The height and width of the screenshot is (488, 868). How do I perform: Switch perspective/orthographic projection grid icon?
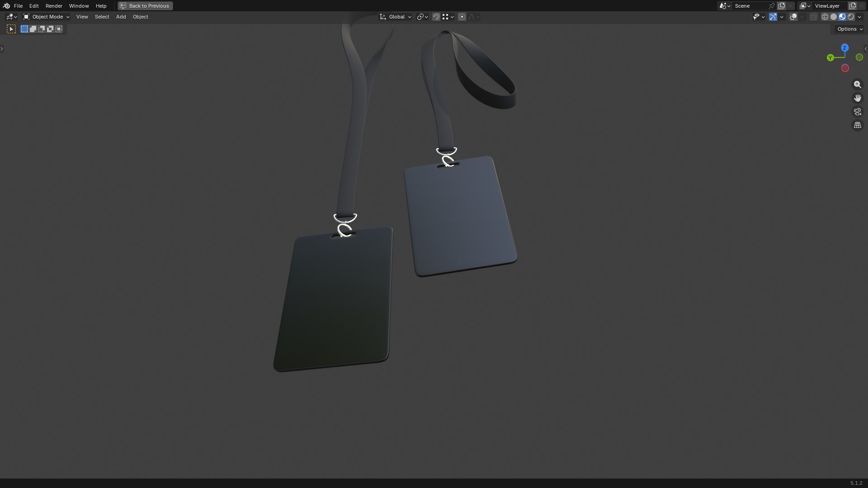tap(858, 125)
